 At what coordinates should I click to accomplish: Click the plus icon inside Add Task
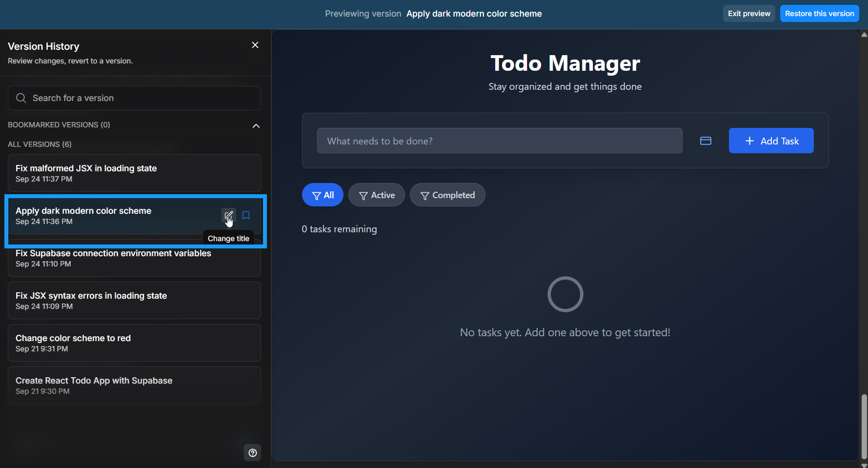pos(749,141)
